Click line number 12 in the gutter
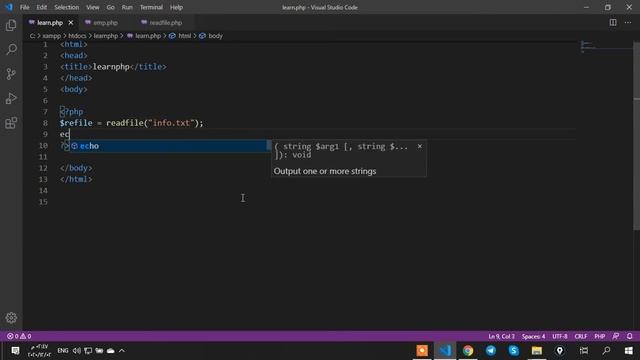Image resolution: width=640 pixels, height=360 pixels. coord(43,168)
